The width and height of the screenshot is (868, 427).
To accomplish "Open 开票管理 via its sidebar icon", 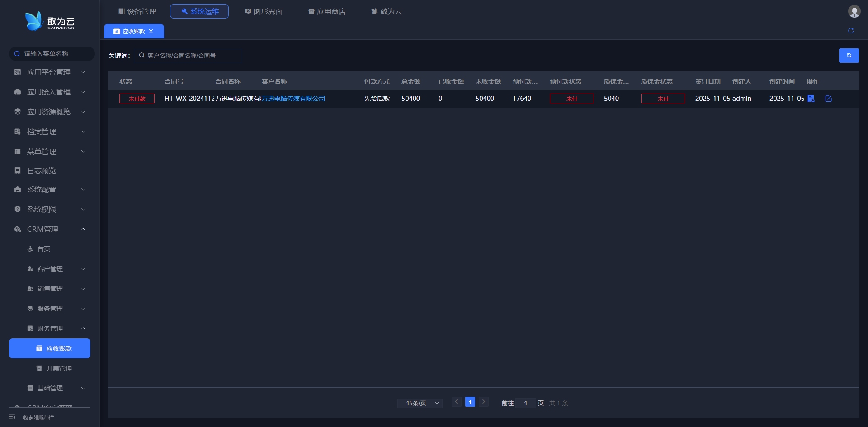I will coord(39,368).
